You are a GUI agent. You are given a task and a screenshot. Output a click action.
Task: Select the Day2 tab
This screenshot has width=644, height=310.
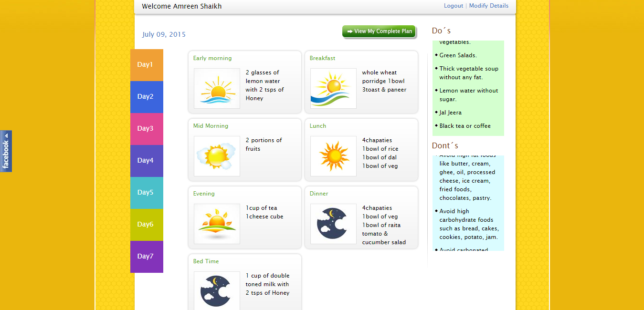point(146,97)
